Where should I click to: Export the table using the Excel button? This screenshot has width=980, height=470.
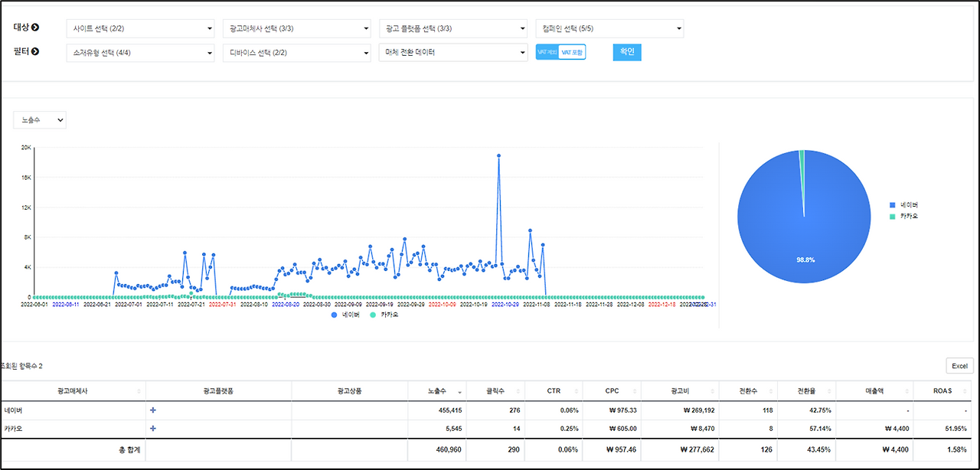tap(959, 365)
